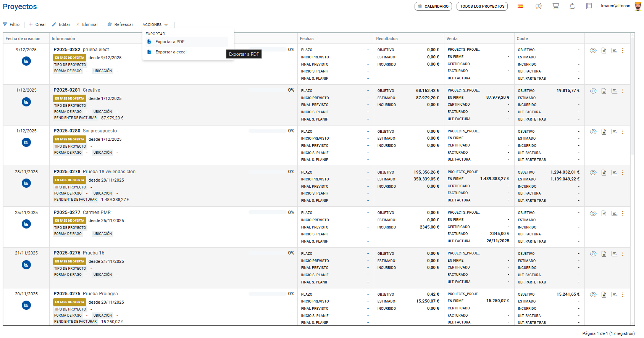The image size is (644, 338).
Task: Open the CALENDARIO button
Action: 433,6
